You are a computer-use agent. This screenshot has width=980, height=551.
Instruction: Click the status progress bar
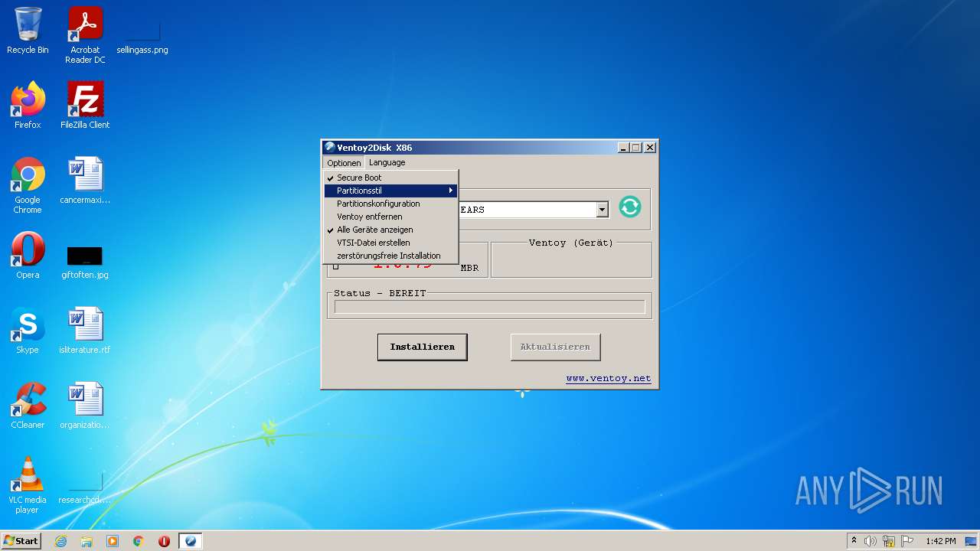[489, 308]
